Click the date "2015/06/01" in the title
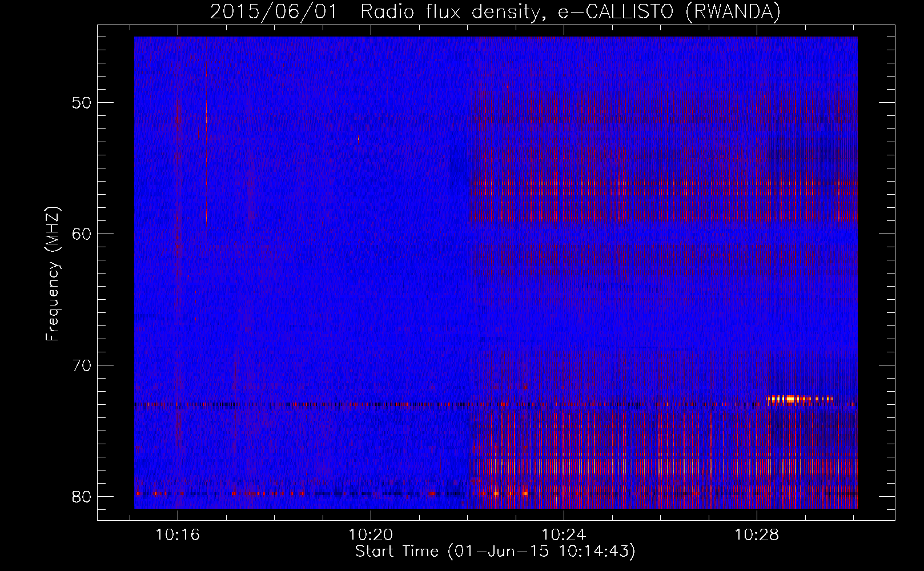Screen dimensions: 924x571 (x=274, y=11)
